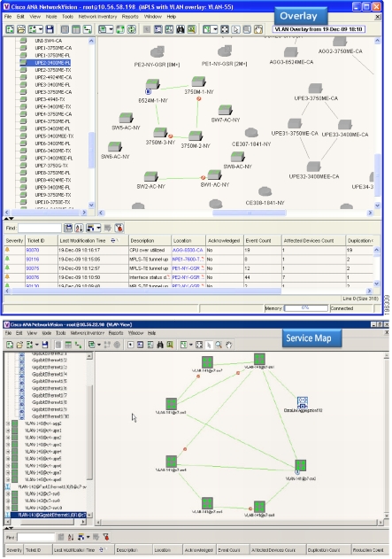Select UPE10-3750E-TX in device tree

(52, 202)
